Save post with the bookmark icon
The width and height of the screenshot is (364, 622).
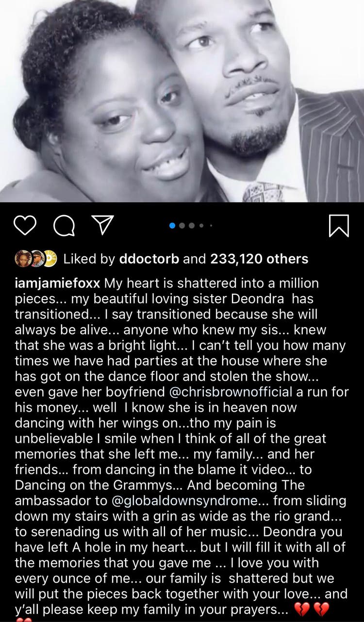tap(339, 226)
